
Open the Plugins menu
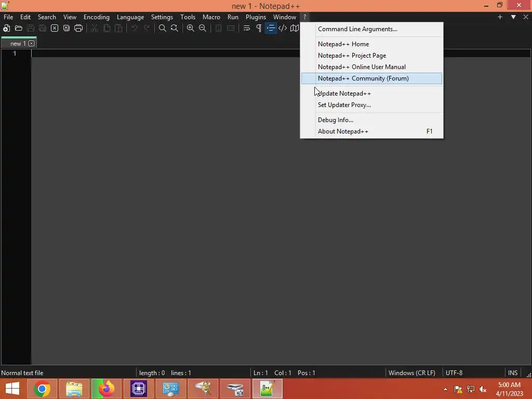[256, 17]
